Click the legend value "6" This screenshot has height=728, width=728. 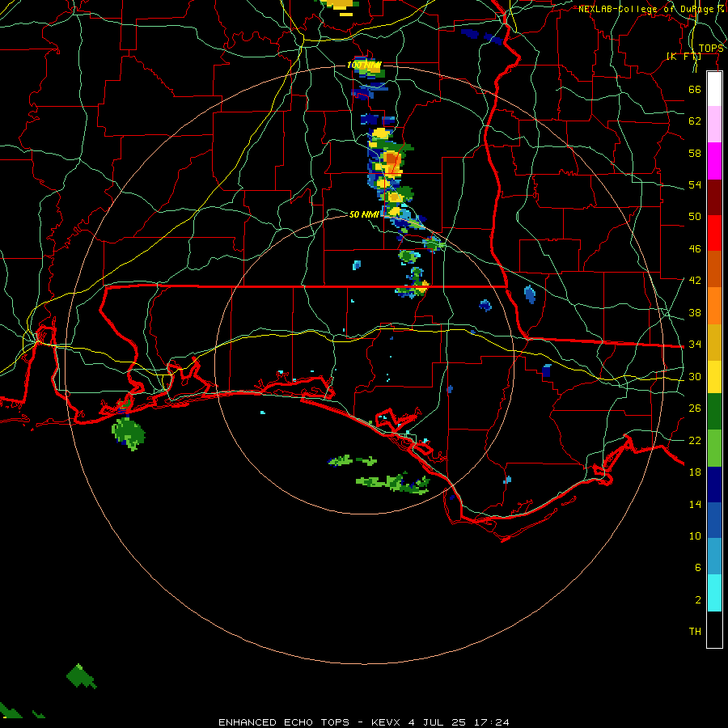click(x=697, y=568)
